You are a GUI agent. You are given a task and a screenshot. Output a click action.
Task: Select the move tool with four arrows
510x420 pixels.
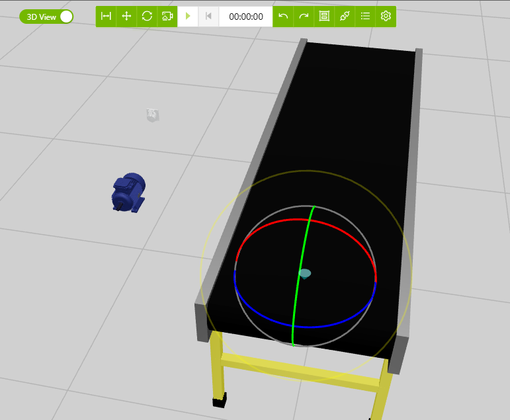point(126,17)
